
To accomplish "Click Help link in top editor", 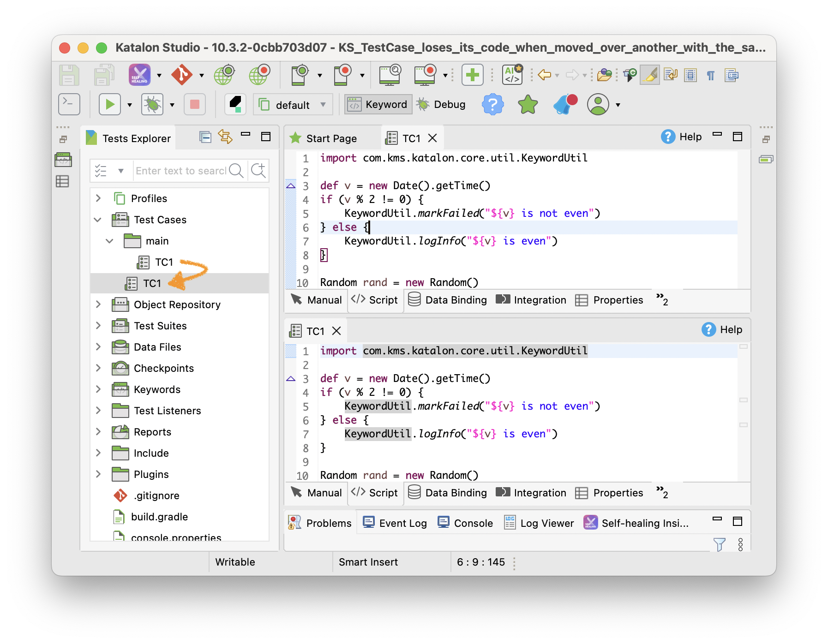I will 682,137.
